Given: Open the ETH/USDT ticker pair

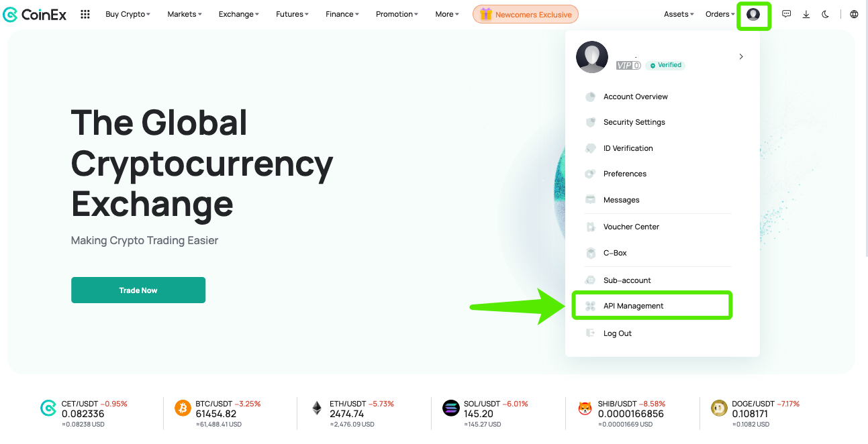Looking at the screenshot, I should coord(347,404).
